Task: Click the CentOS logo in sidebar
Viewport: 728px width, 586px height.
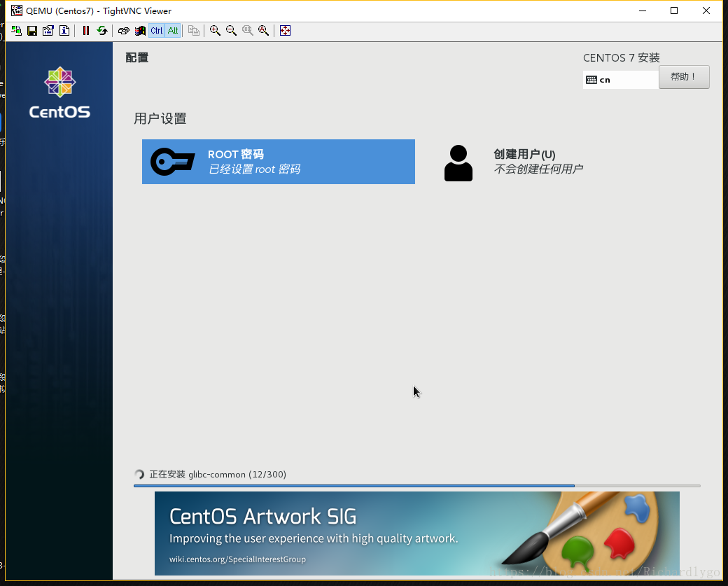Action: click(60, 92)
